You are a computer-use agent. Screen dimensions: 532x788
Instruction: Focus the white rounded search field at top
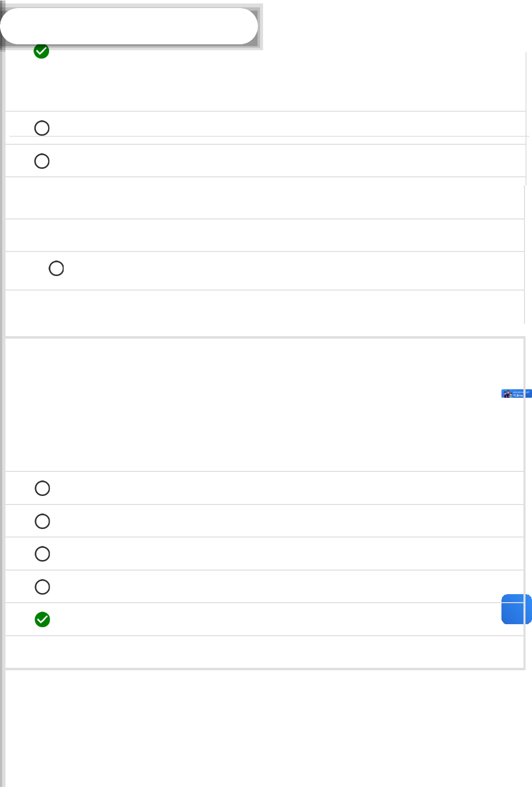(x=129, y=26)
